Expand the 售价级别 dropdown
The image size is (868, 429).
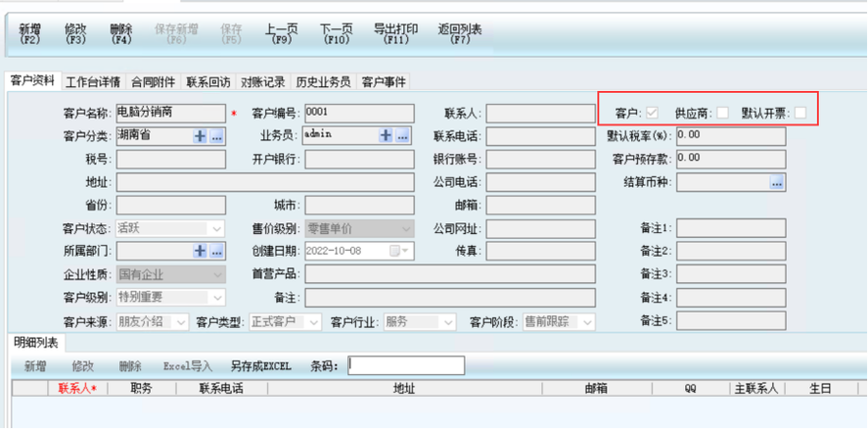(x=404, y=228)
